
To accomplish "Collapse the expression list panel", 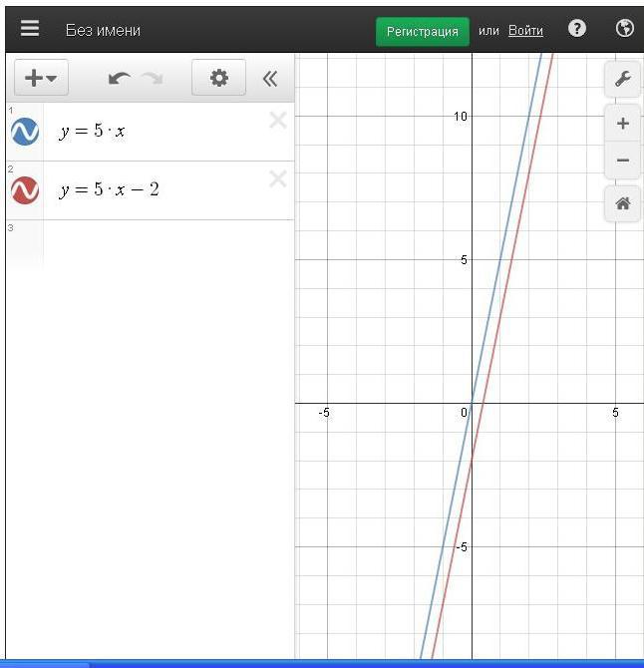I will click(269, 79).
